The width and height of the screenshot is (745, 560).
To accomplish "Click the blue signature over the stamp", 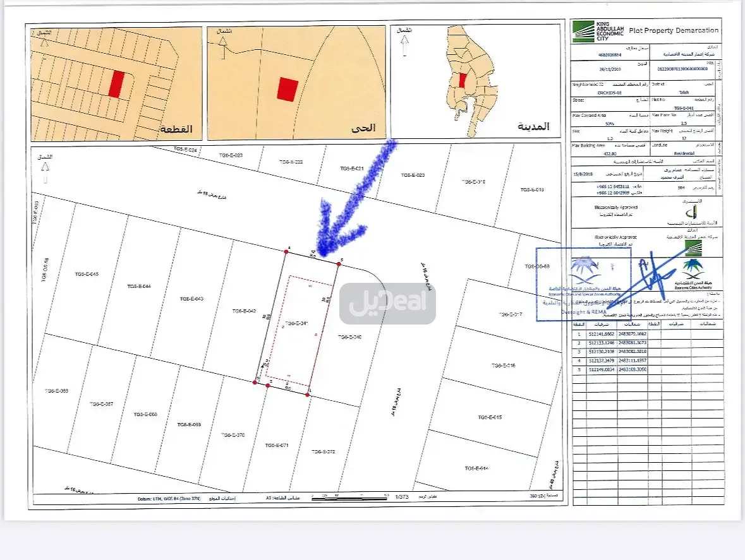I will pos(655,275).
